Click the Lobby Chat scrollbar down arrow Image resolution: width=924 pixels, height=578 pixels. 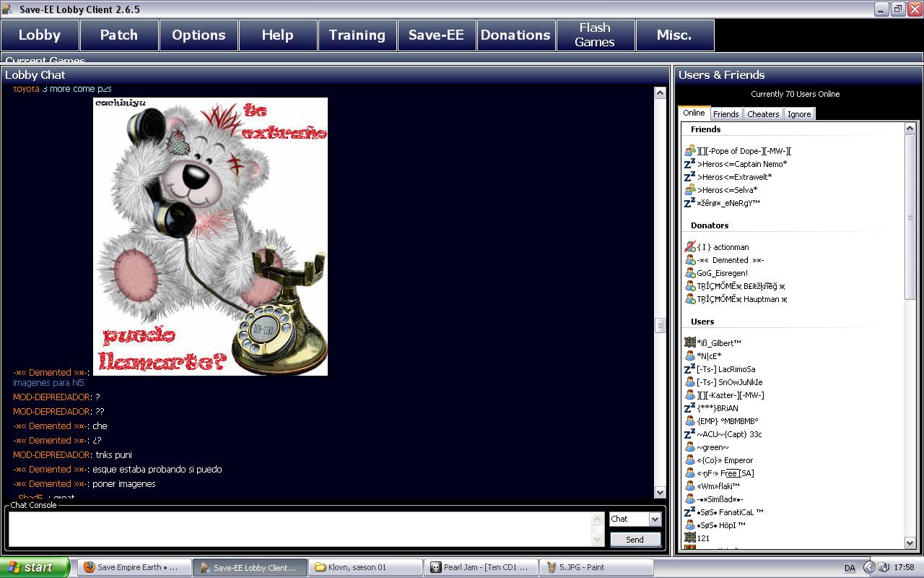660,492
